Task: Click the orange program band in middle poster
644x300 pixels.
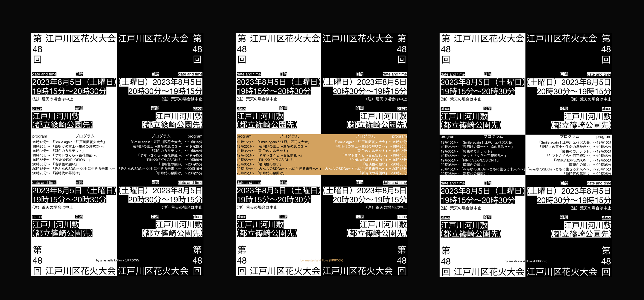Action: coord(322,155)
